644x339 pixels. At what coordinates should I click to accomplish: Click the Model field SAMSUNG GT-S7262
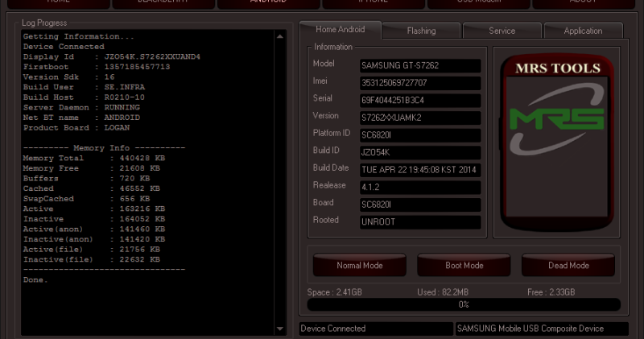click(x=420, y=66)
